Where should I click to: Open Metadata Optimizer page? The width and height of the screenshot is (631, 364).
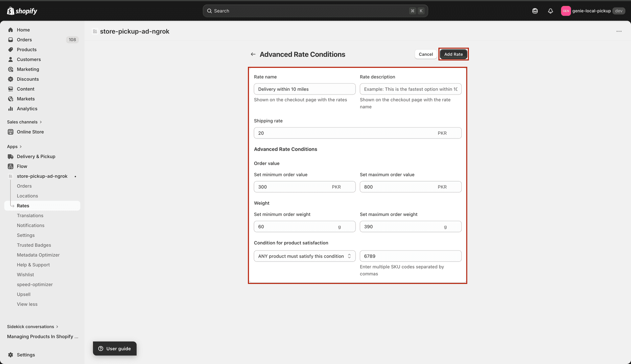coord(38,255)
